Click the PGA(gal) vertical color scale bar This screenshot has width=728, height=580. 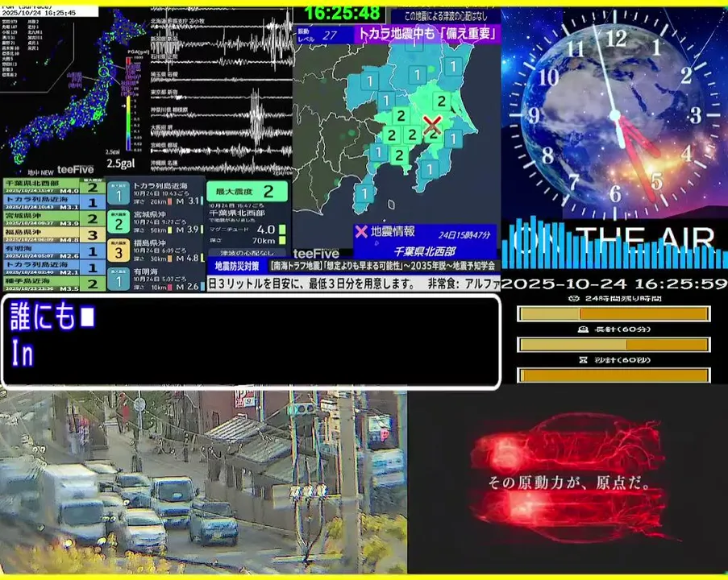click(x=129, y=104)
